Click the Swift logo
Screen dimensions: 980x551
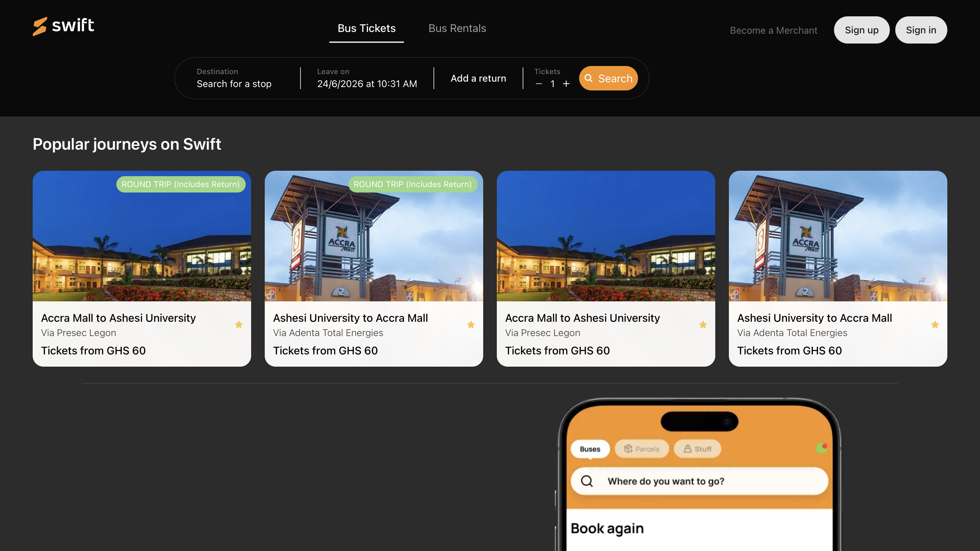pyautogui.click(x=63, y=26)
